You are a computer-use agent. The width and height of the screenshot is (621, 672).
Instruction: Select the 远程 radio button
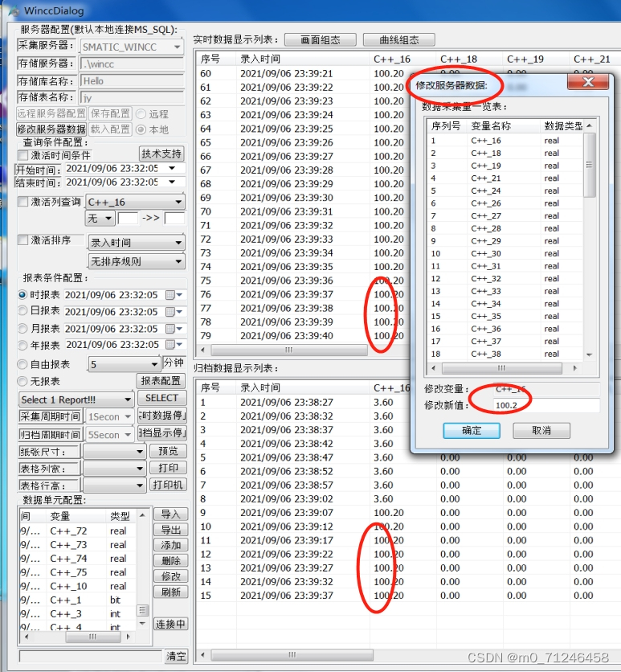[x=141, y=114]
